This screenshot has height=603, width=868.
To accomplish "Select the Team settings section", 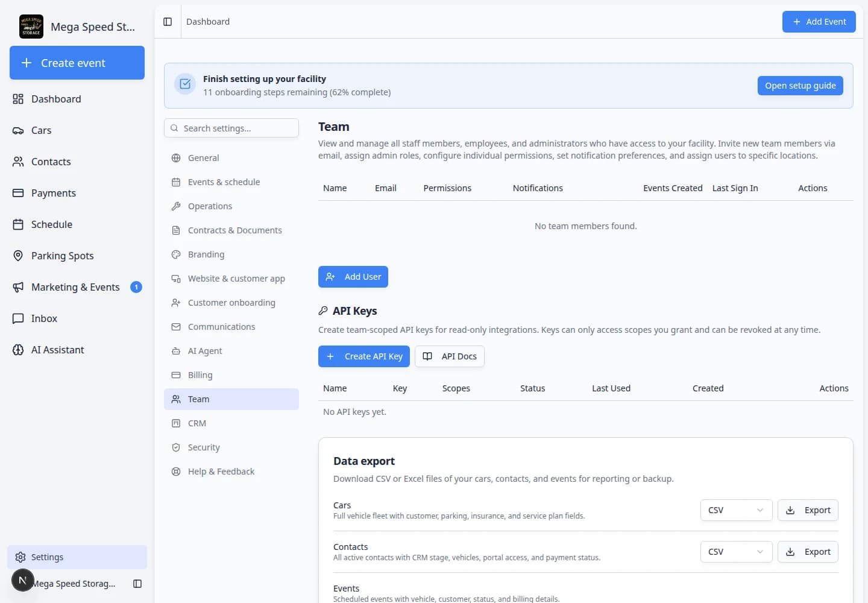I will click(x=231, y=399).
